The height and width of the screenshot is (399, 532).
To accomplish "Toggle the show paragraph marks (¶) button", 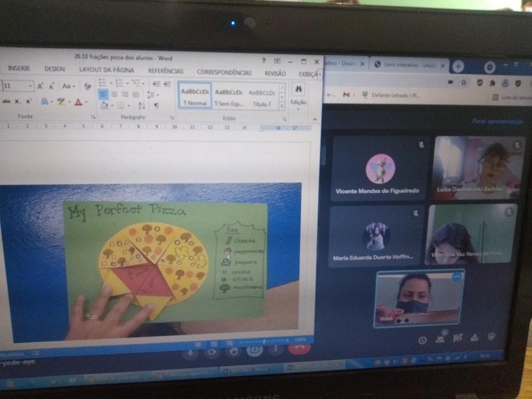I will click(156, 105).
